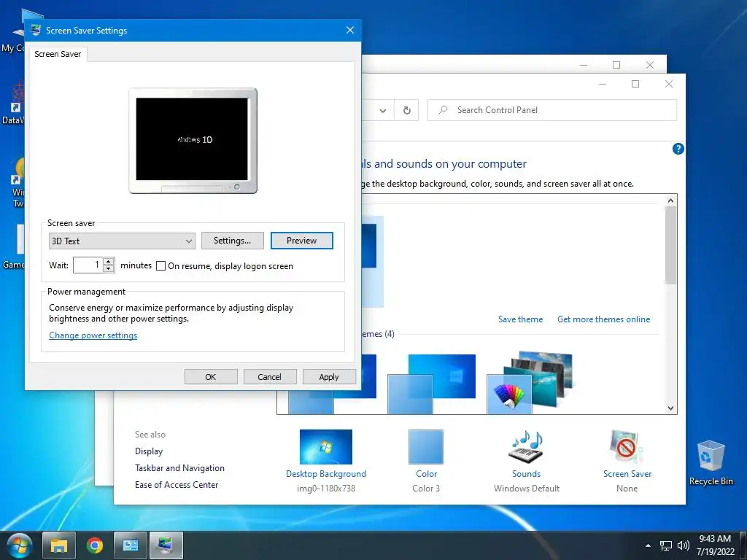The width and height of the screenshot is (747, 560).
Task: Open the 3D Text screen saver dropdown
Action: click(122, 241)
